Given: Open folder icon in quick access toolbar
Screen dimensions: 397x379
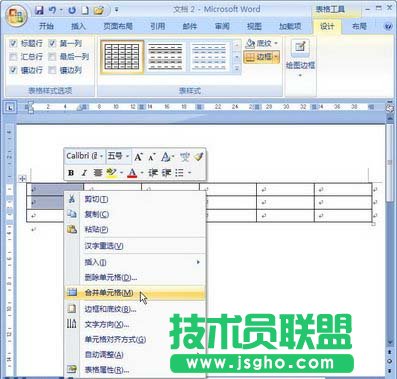Looking at the screenshot, I should pyautogui.click(x=99, y=10).
